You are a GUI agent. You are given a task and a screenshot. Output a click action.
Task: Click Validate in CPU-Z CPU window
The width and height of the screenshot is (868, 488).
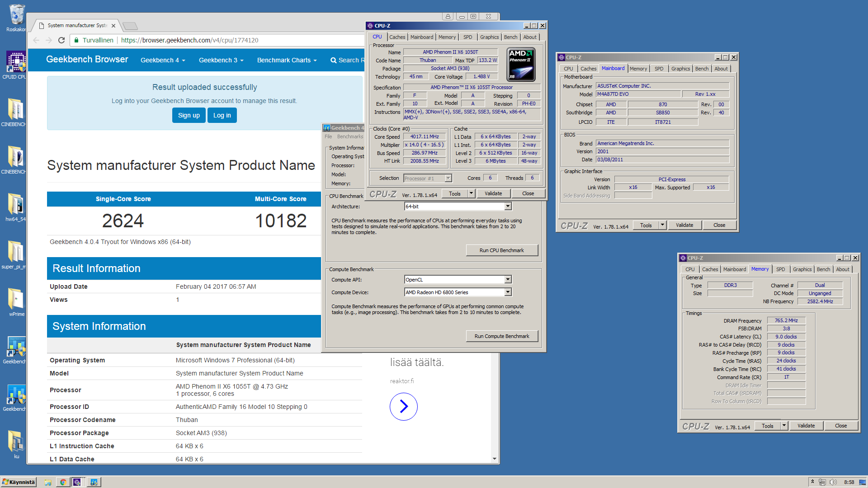click(493, 193)
